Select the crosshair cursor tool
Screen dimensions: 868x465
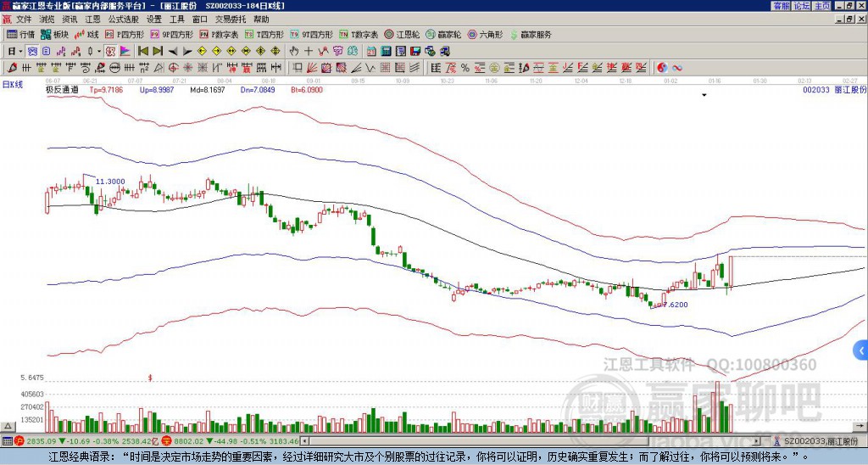[x=309, y=52]
